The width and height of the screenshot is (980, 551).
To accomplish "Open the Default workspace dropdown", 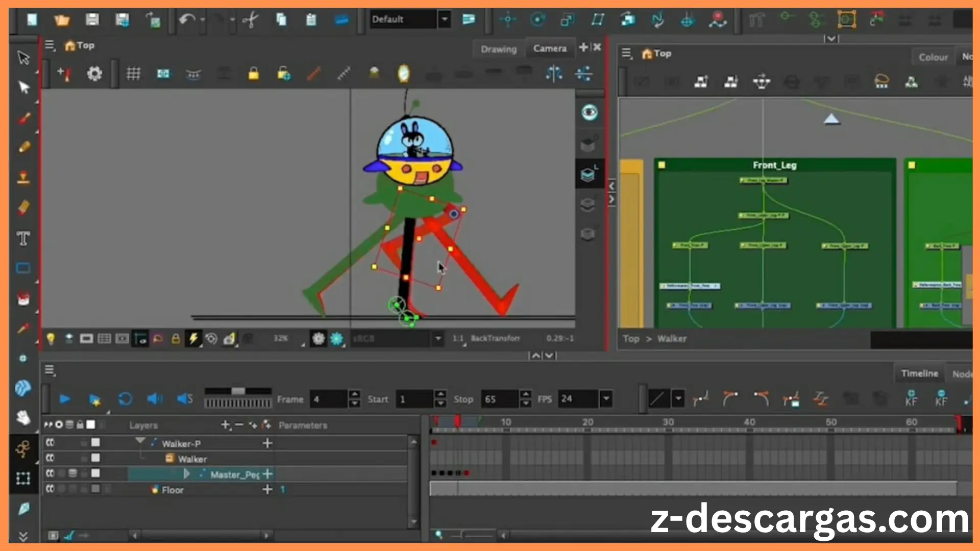I will (x=445, y=19).
